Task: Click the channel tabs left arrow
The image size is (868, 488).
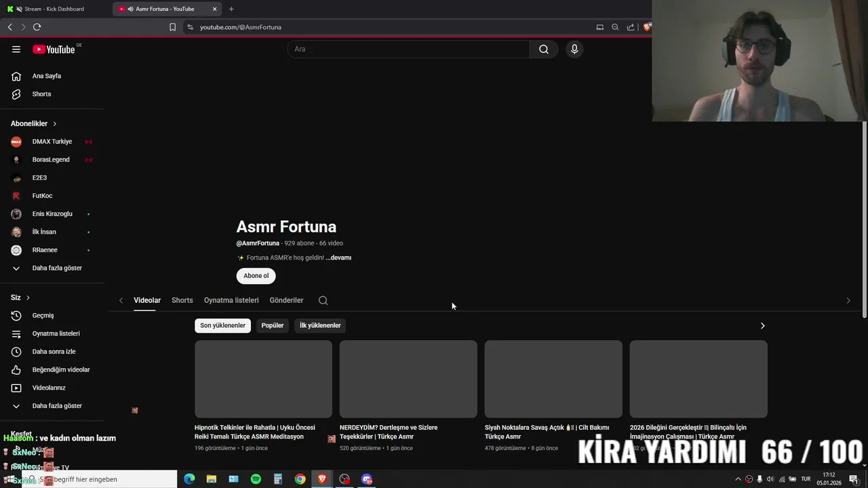Action: [121, 300]
